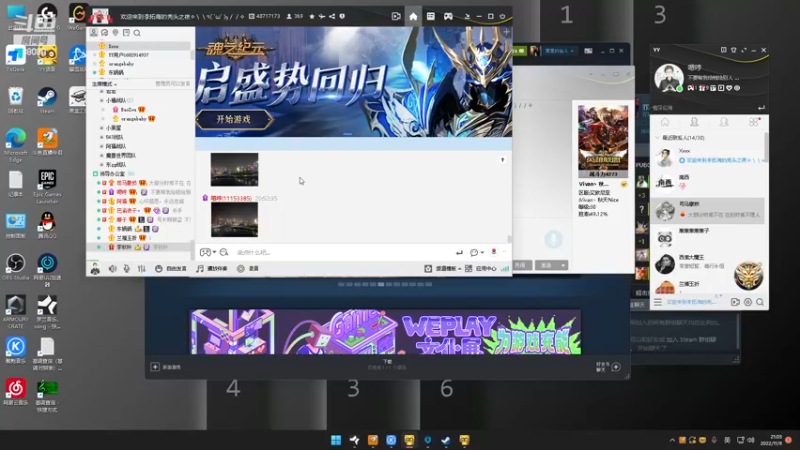Open the gamepad icon in YY channel title bar
The width and height of the screenshot is (800, 450).
(x=448, y=16)
